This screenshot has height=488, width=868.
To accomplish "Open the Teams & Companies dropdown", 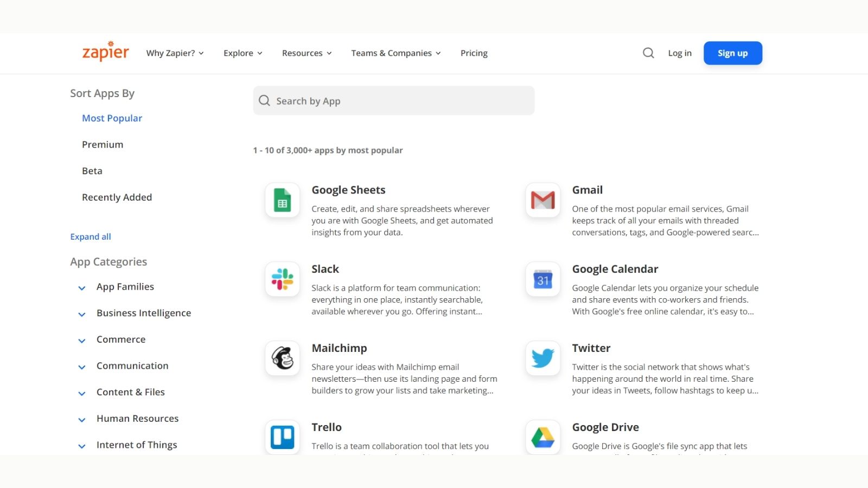I will pyautogui.click(x=396, y=53).
